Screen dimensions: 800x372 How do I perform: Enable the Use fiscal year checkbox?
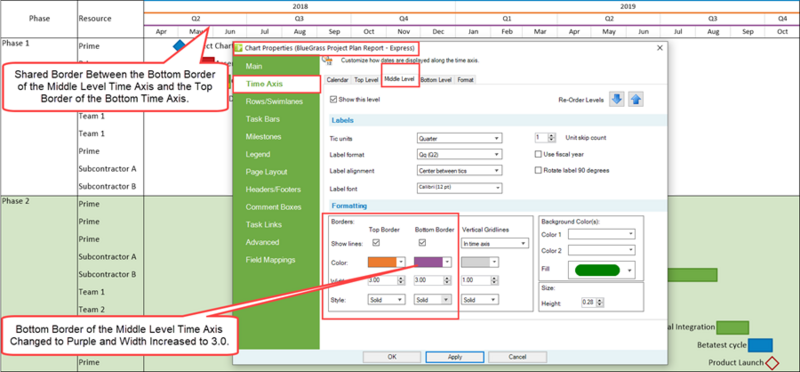coord(538,154)
